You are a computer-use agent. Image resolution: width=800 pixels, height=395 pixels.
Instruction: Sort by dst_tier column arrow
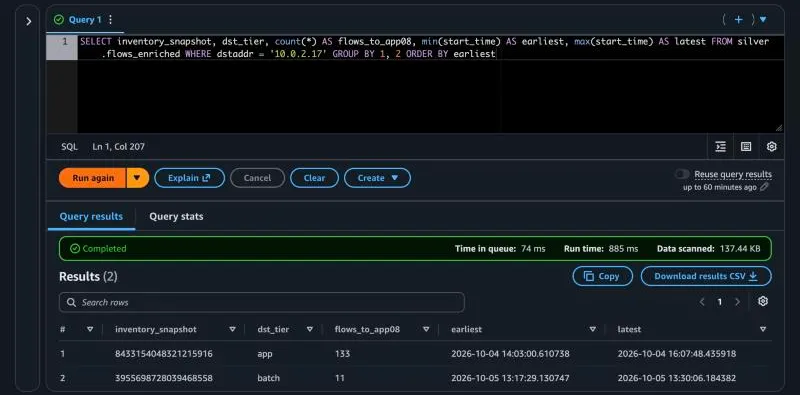(x=310, y=329)
